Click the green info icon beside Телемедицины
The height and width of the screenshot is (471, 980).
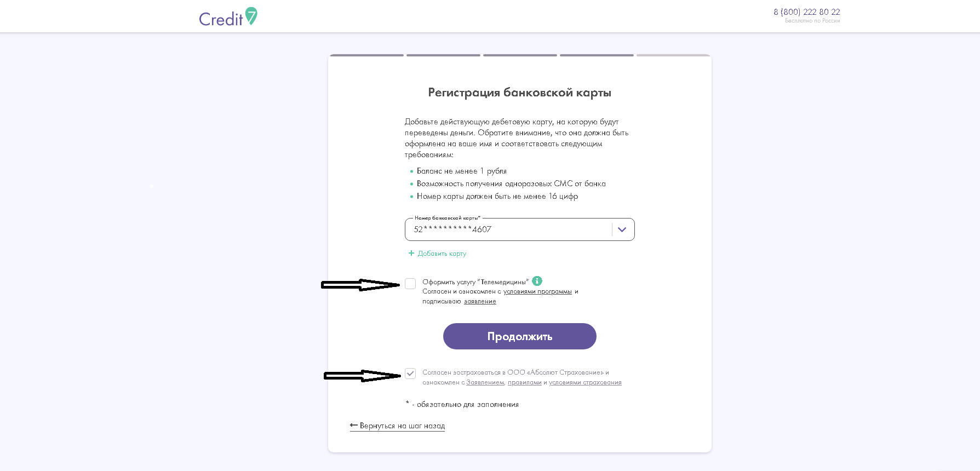pos(537,281)
